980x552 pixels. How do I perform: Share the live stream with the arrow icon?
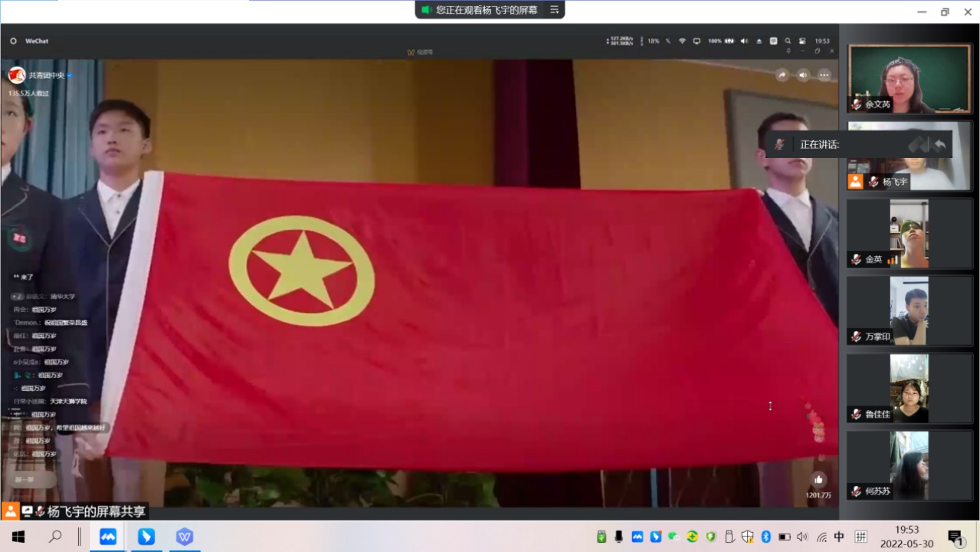point(782,75)
